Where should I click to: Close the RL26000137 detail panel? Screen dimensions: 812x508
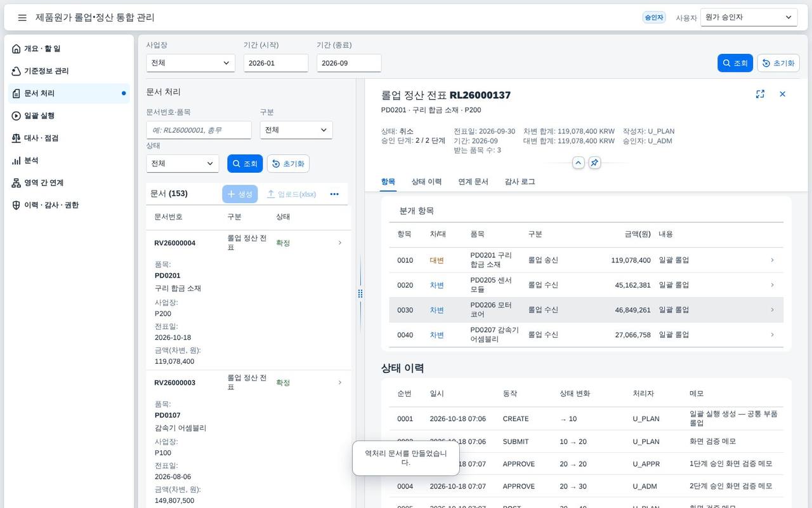[782, 94]
